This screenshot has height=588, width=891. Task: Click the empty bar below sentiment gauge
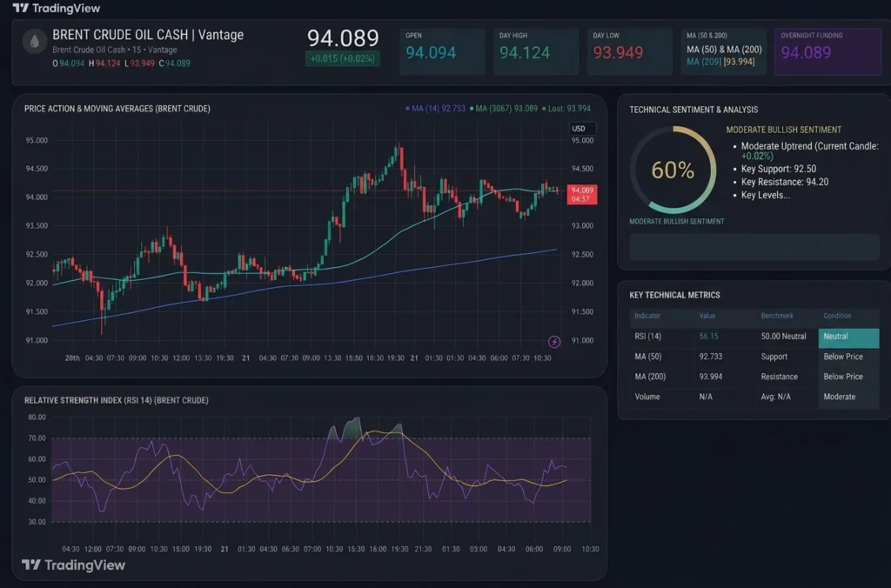tap(754, 247)
